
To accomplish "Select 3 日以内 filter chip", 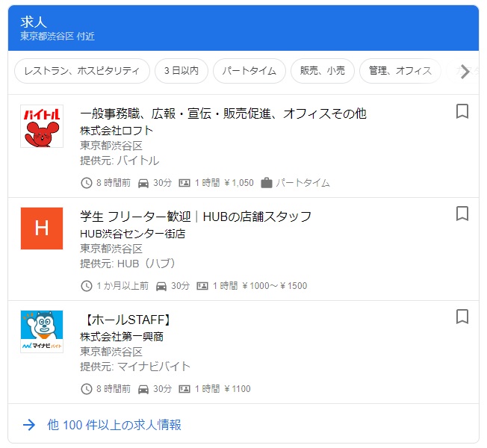I will click(x=182, y=71).
